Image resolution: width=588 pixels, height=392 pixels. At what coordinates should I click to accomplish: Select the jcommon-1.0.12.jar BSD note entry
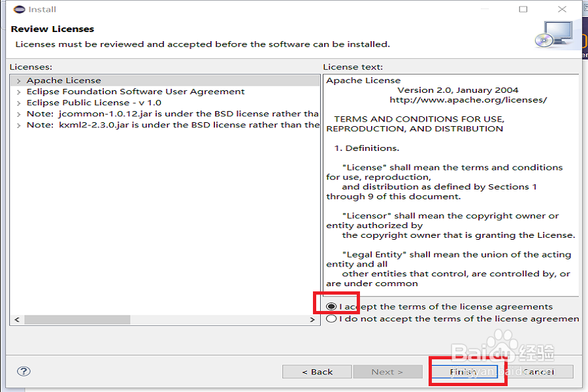(x=172, y=114)
